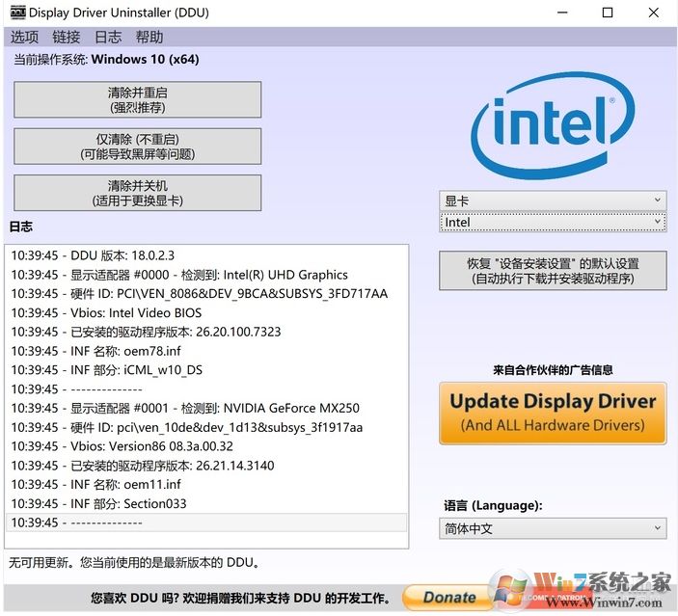Select log line NVIDIA GeForce MX250

[x=206, y=408]
